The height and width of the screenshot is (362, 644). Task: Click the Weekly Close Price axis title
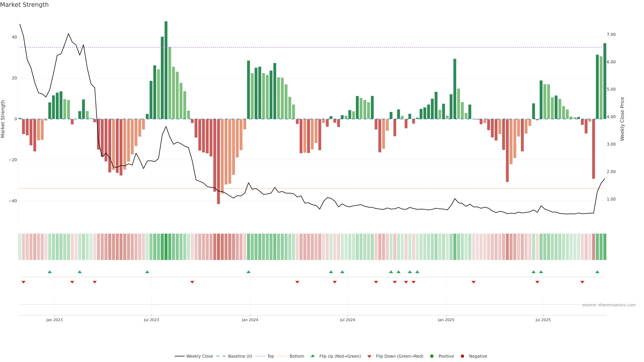pos(622,119)
